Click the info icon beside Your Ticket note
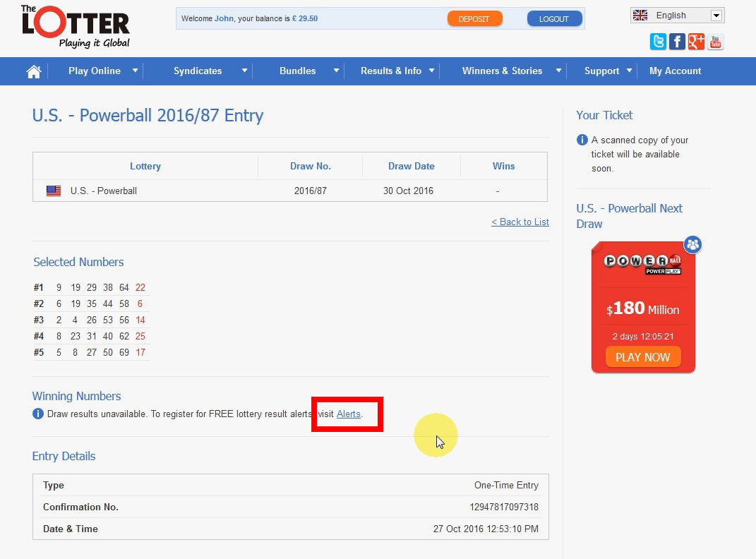This screenshot has height=559, width=756. coord(582,140)
